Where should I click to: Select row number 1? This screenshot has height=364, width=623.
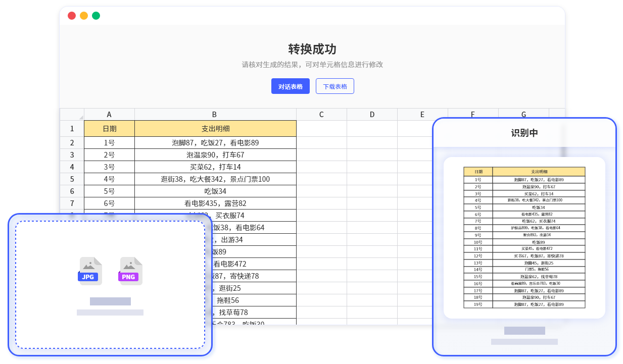tap(71, 128)
